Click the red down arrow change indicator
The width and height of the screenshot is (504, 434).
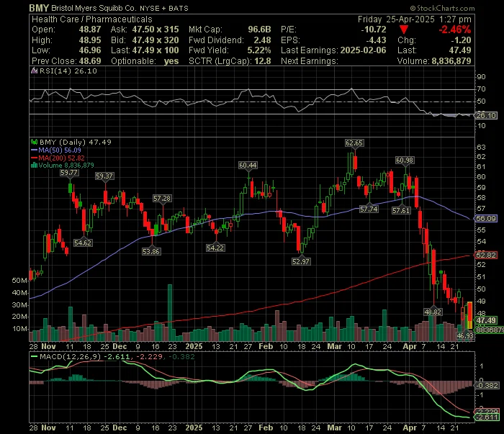(x=404, y=30)
